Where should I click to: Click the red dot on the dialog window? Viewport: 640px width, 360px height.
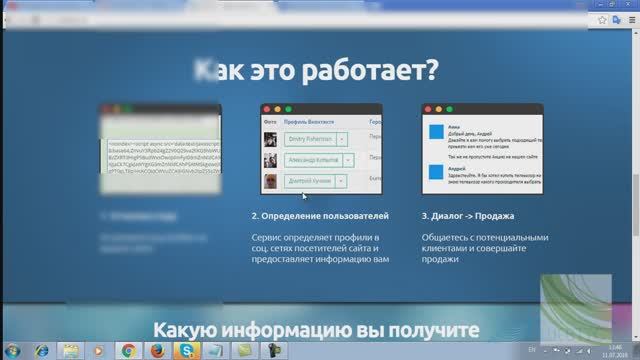click(x=428, y=109)
